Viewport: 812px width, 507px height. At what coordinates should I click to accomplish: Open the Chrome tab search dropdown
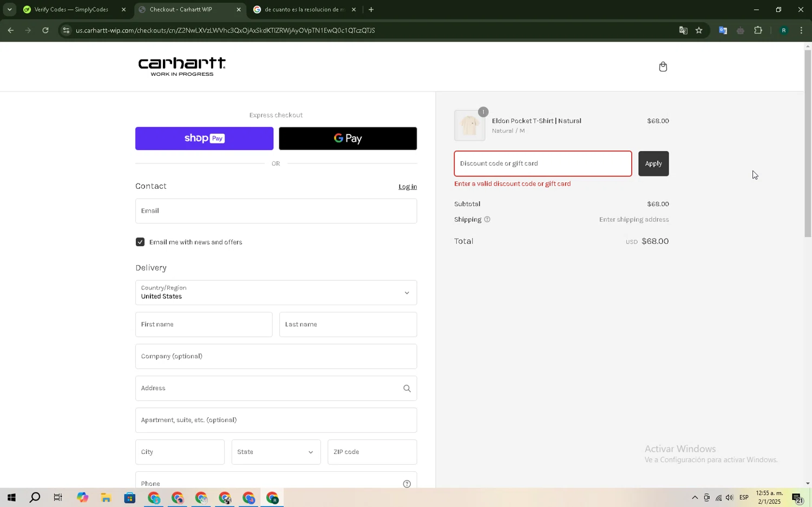pos(9,9)
